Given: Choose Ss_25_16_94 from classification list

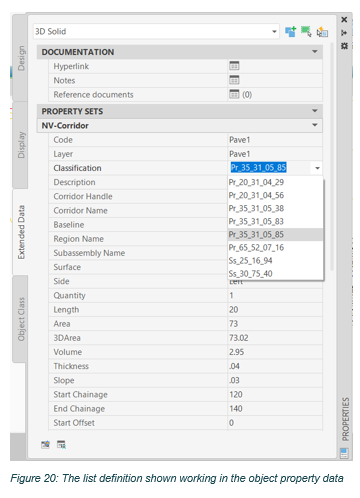Looking at the screenshot, I should (275, 260).
